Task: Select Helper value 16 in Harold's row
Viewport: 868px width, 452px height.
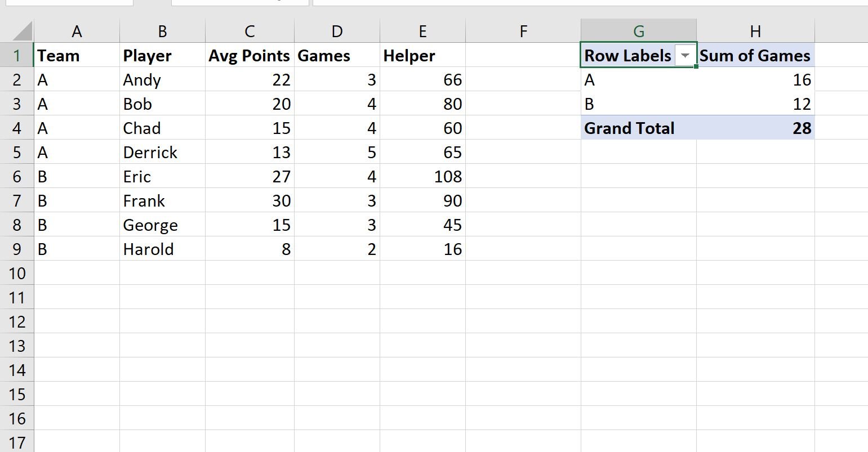Action: coord(422,249)
